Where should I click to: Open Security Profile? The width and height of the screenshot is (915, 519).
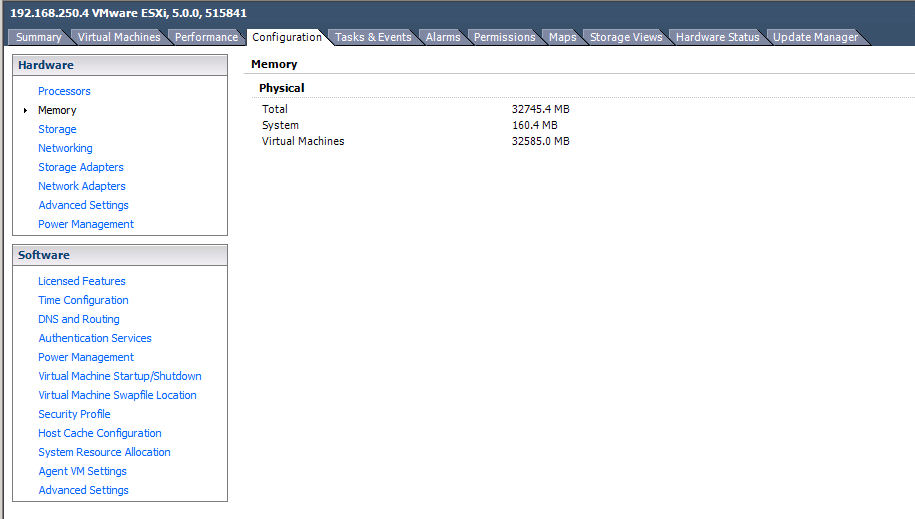74,414
